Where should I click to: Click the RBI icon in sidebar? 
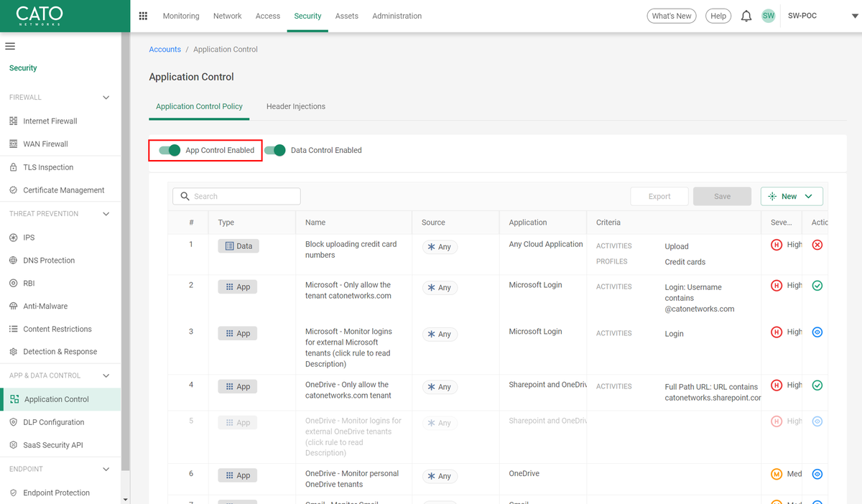(x=14, y=284)
